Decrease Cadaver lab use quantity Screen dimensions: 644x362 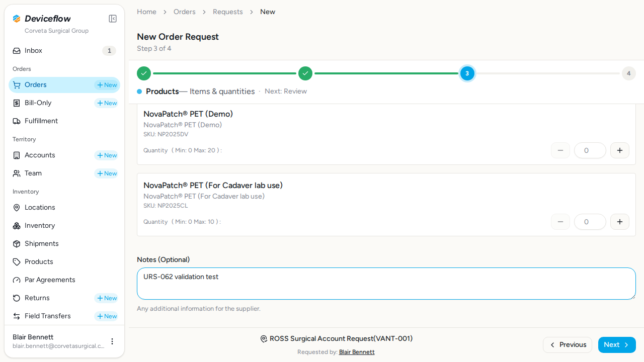click(x=560, y=222)
